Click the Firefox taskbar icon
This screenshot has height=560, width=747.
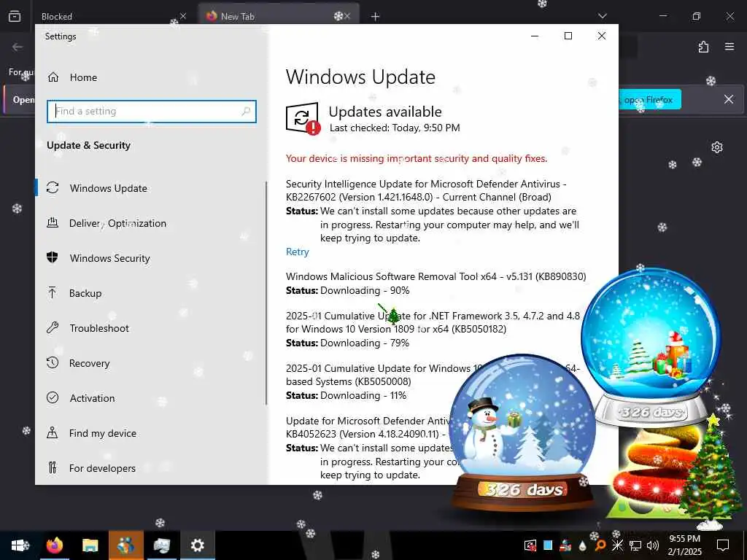54,545
